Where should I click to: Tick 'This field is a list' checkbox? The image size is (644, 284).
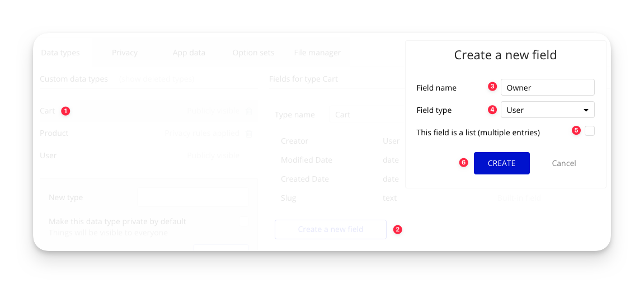pyautogui.click(x=589, y=131)
